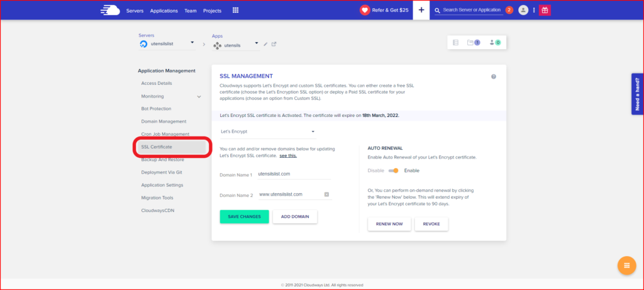The width and height of the screenshot is (644, 290).
Task: Click the SAVE CHANGES button
Action: [x=245, y=217]
